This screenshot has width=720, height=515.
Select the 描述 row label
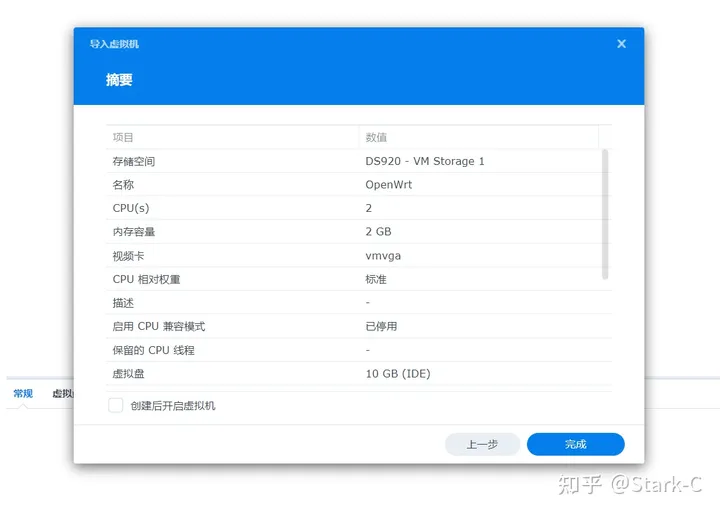point(123,303)
